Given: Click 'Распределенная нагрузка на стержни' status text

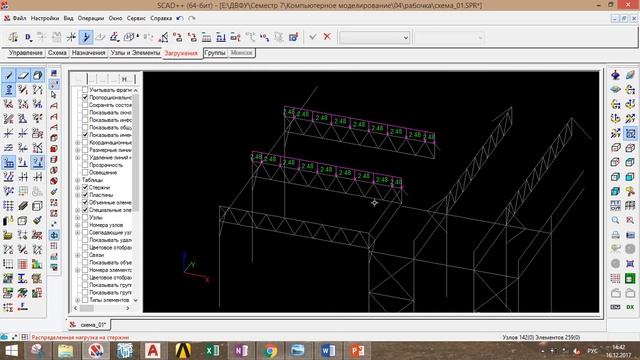Looking at the screenshot, I should point(80,338).
